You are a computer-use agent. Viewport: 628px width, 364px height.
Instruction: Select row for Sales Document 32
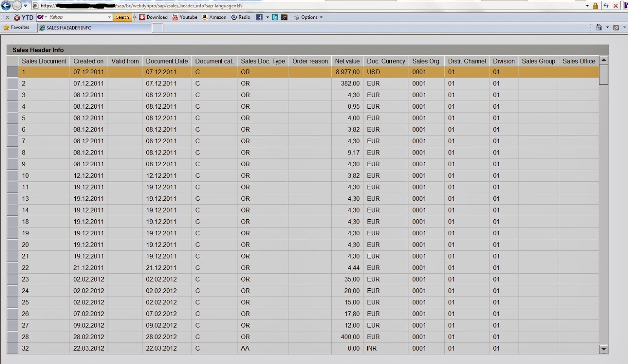click(13, 348)
